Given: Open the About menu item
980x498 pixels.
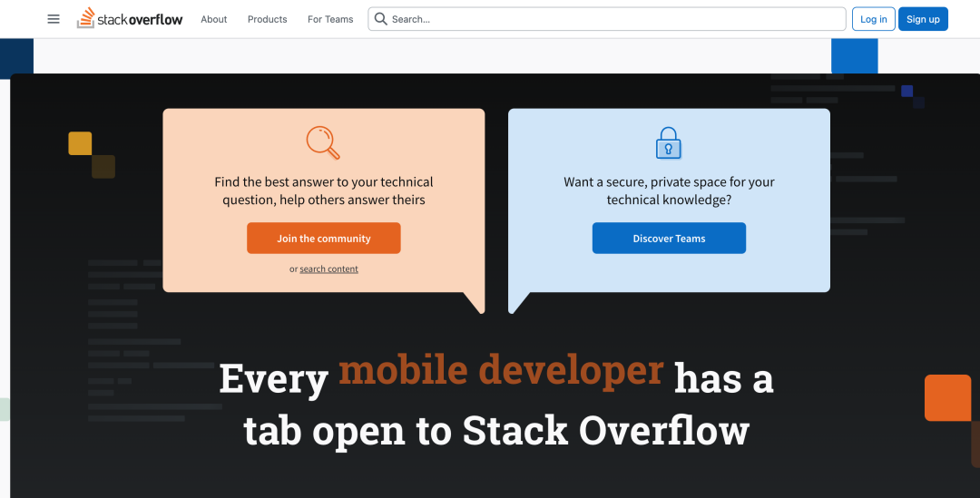Looking at the screenshot, I should pos(214,19).
